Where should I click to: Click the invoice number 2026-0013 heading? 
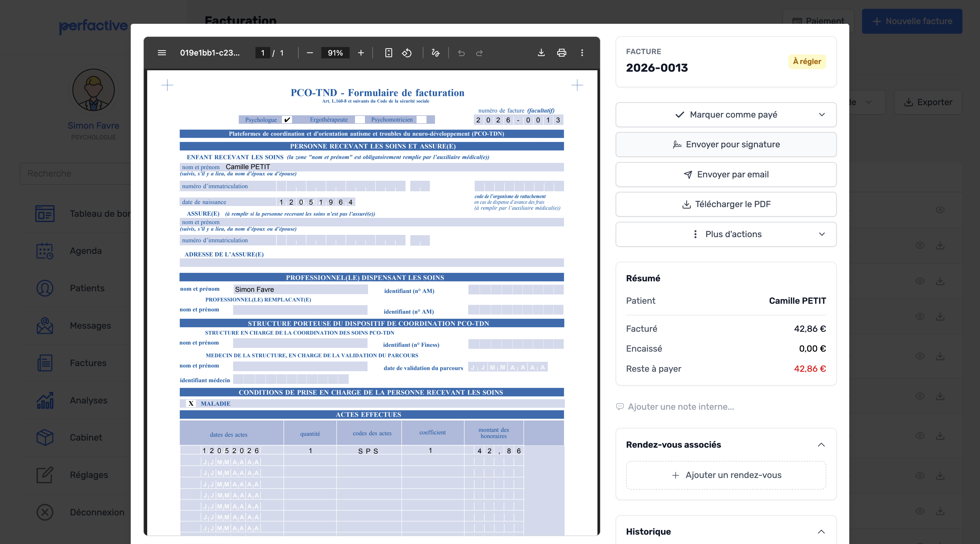tap(657, 68)
